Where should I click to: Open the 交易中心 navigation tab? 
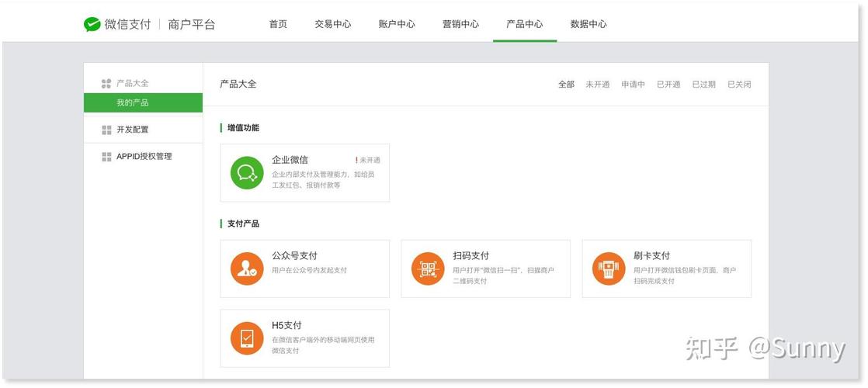point(333,24)
